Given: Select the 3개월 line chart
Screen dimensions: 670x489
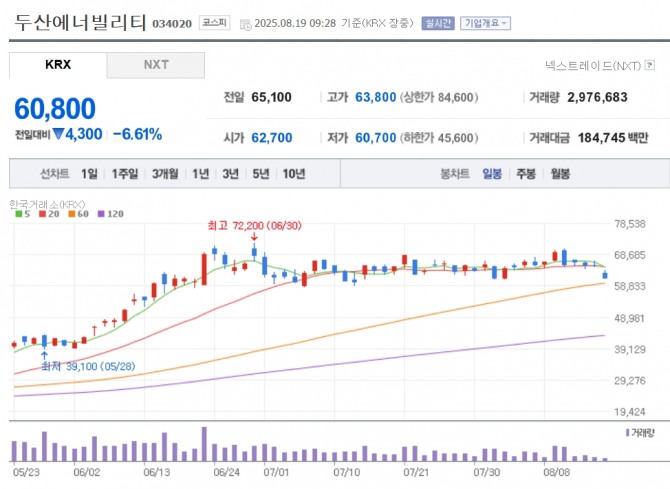Looking at the screenshot, I should click(x=165, y=174).
